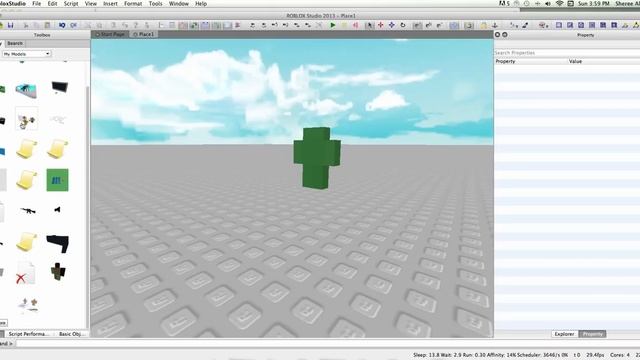640x360 pixels.
Task: Open the Window menu
Action: tap(179, 4)
